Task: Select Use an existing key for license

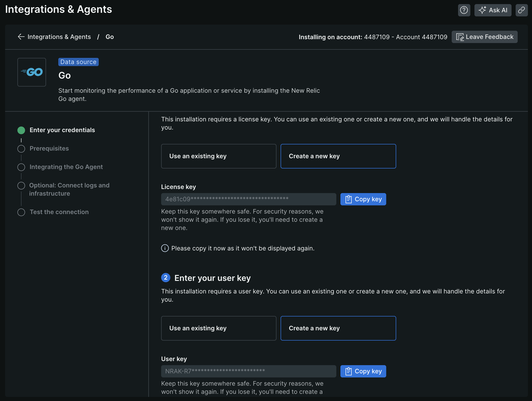Action: pos(219,156)
